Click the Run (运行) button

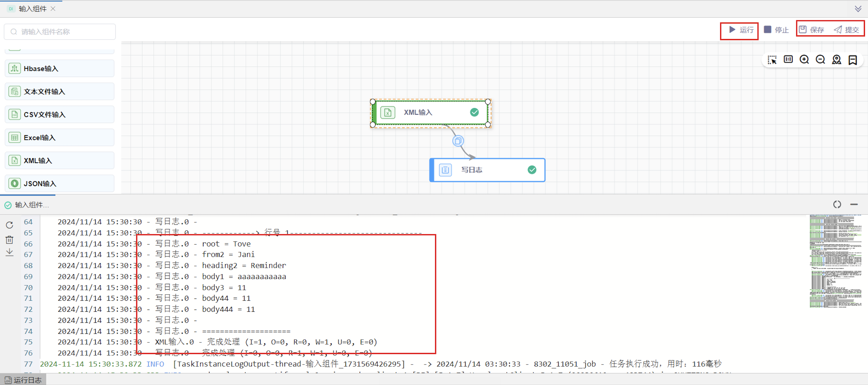(x=741, y=30)
